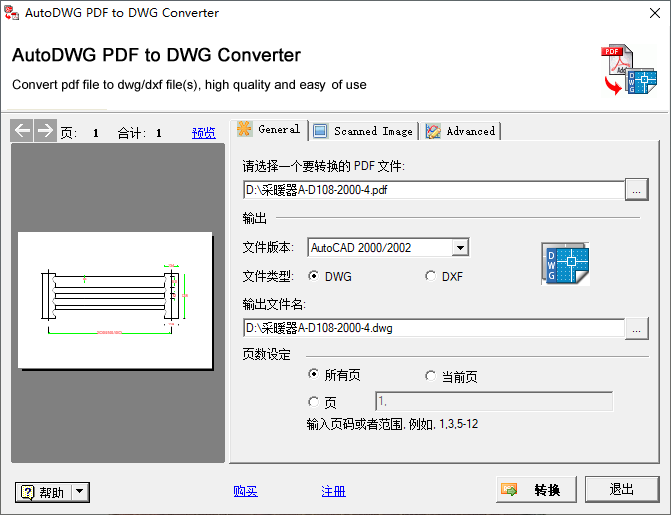
Task: Click the General tab star icon
Action: coord(245,129)
